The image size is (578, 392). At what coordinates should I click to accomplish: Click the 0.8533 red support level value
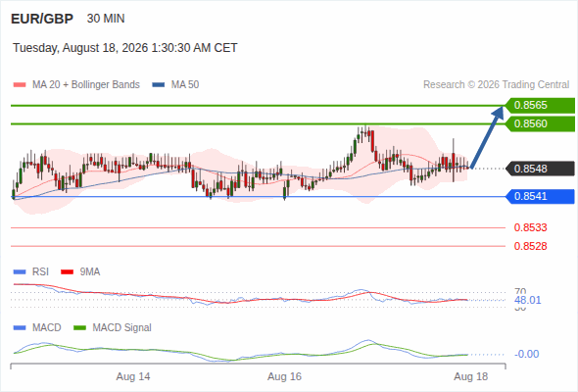coord(530,228)
